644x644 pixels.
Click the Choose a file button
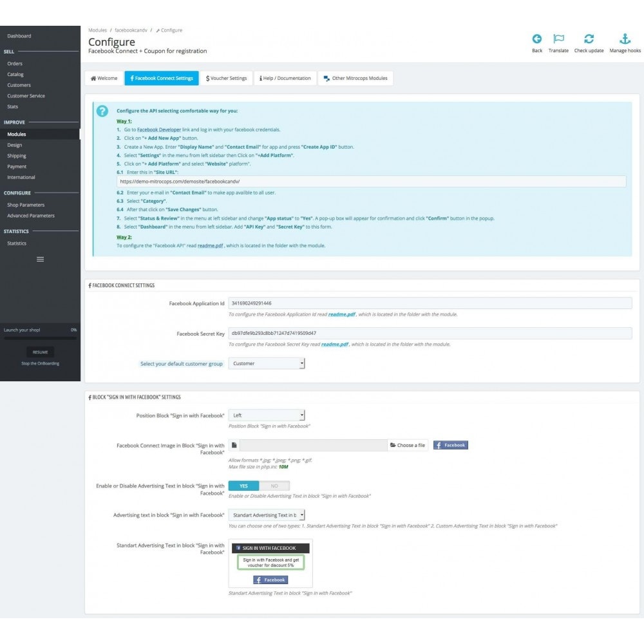pyautogui.click(x=408, y=445)
